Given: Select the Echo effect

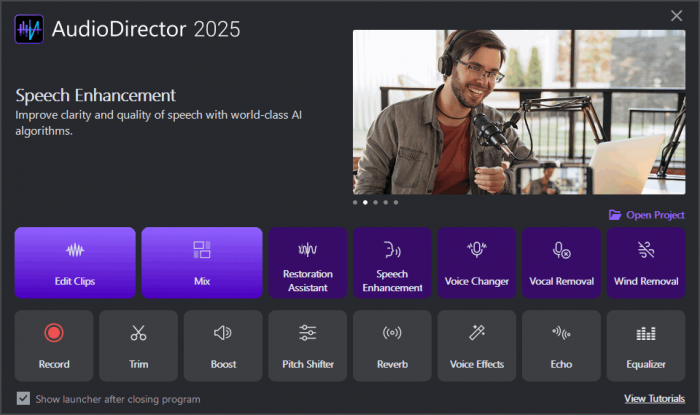Looking at the screenshot, I should click(561, 346).
